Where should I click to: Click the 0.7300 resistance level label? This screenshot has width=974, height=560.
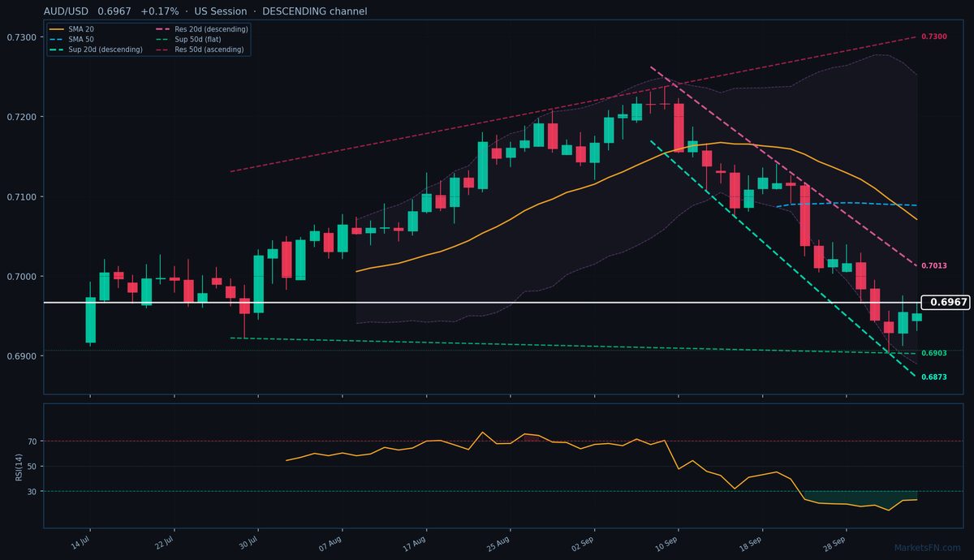tap(934, 37)
